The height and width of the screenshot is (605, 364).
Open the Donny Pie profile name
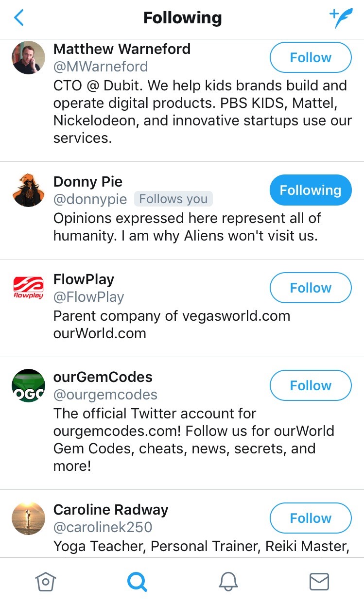pyautogui.click(x=88, y=182)
